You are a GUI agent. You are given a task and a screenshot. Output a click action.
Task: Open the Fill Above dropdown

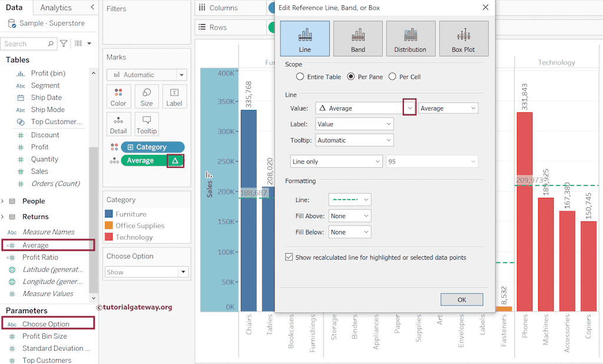coord(350,216)
